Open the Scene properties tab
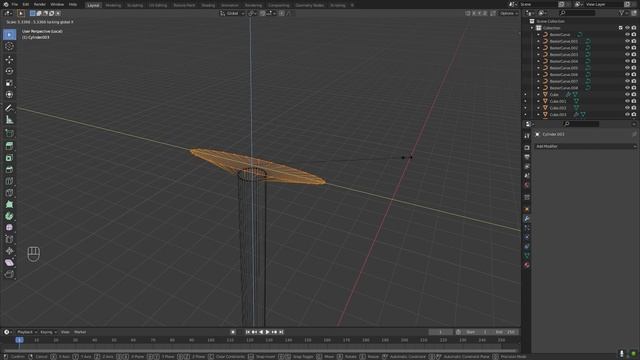The image size is (640, 360). pos(527,176)
